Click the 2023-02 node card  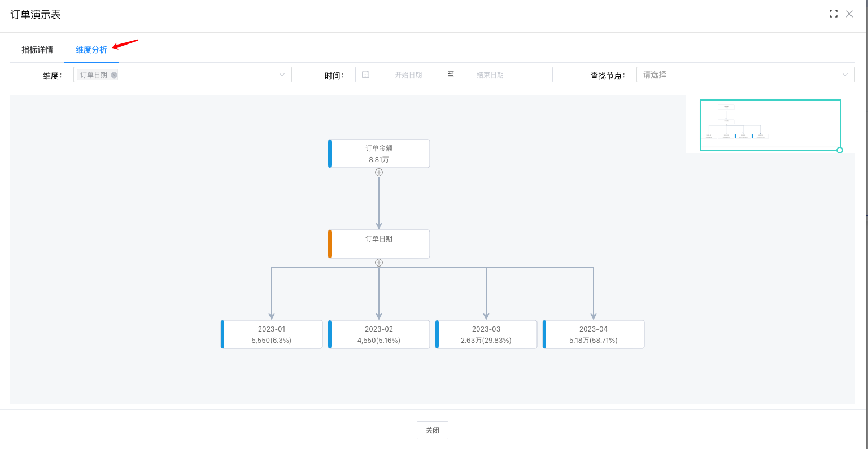[x=379, y=334]
